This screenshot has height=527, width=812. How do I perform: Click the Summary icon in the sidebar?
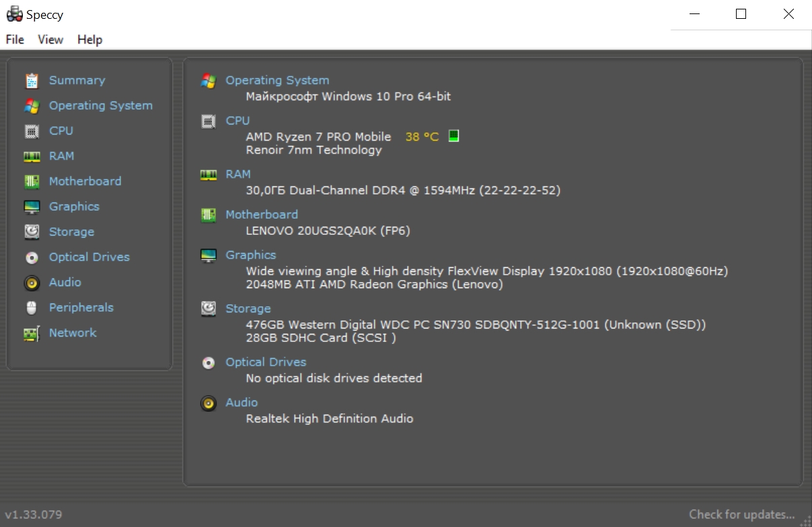pos(32,81)
